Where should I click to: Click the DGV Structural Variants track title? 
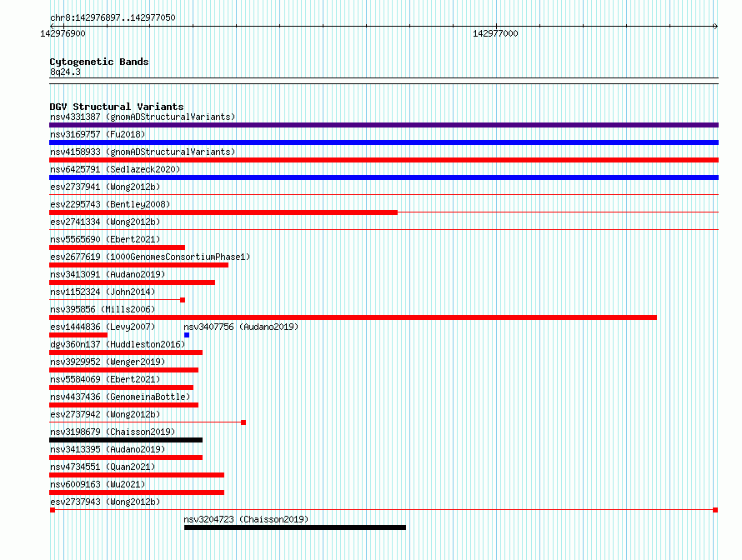coord(117,107)
